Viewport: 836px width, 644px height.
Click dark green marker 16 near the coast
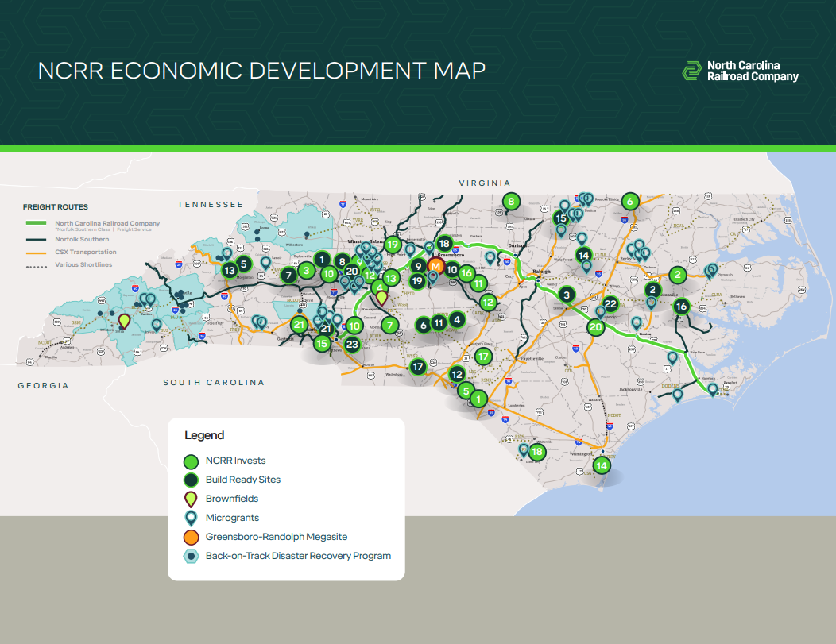coord(681,306)
